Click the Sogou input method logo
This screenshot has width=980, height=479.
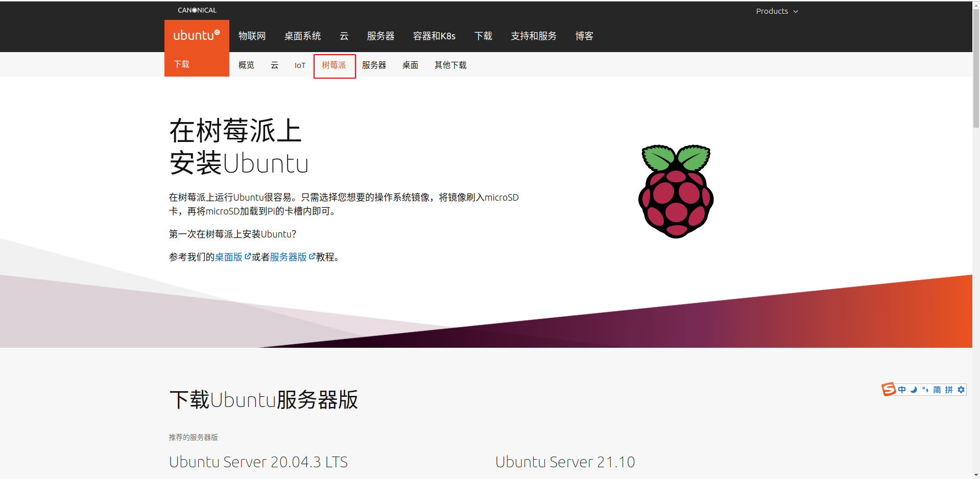tap(889, 389)
